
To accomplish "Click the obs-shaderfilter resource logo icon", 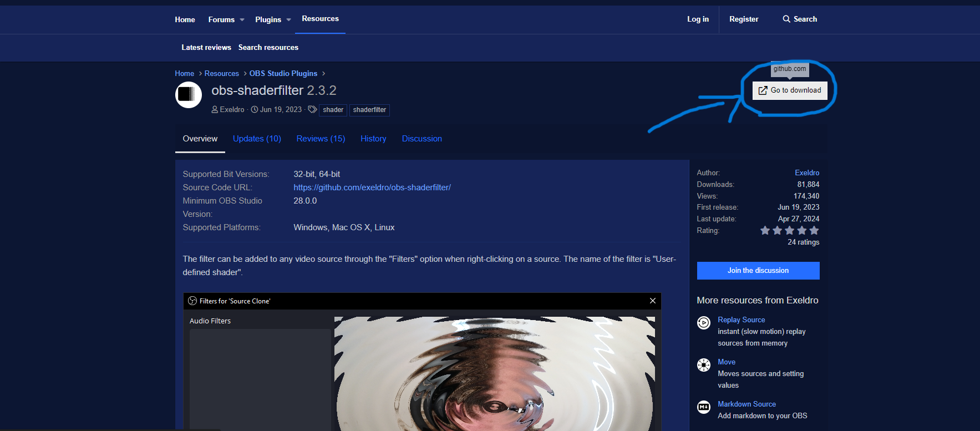I will pos(189,95).
